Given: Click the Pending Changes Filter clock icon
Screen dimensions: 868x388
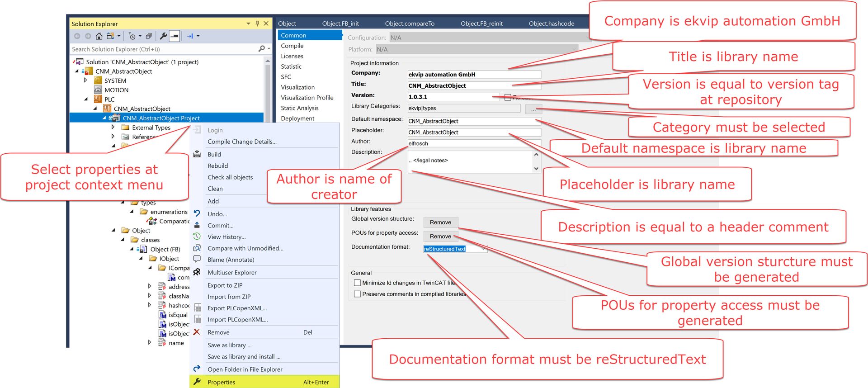Looking at the screenshot, I should 132,36.
